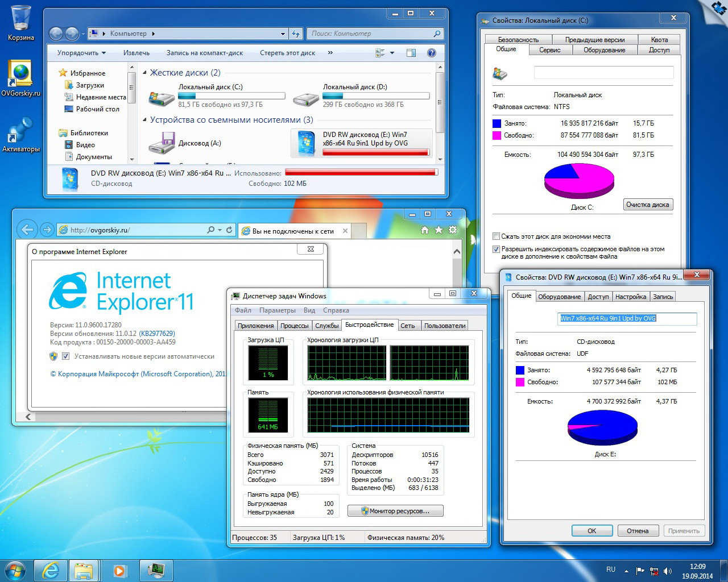Toggle 'Устанавливать новые версии автоматически' checkbox

click(x=65, y=356)
